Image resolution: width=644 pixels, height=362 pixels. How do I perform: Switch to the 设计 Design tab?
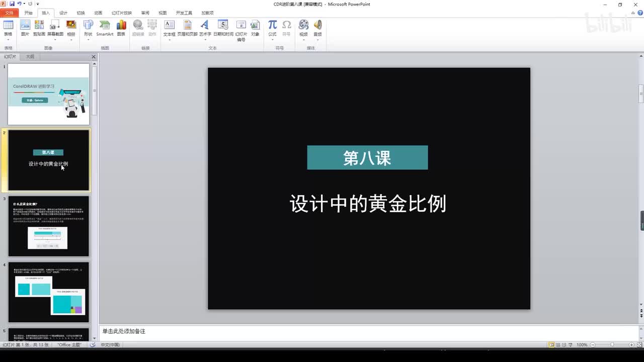tap(63, 13)
